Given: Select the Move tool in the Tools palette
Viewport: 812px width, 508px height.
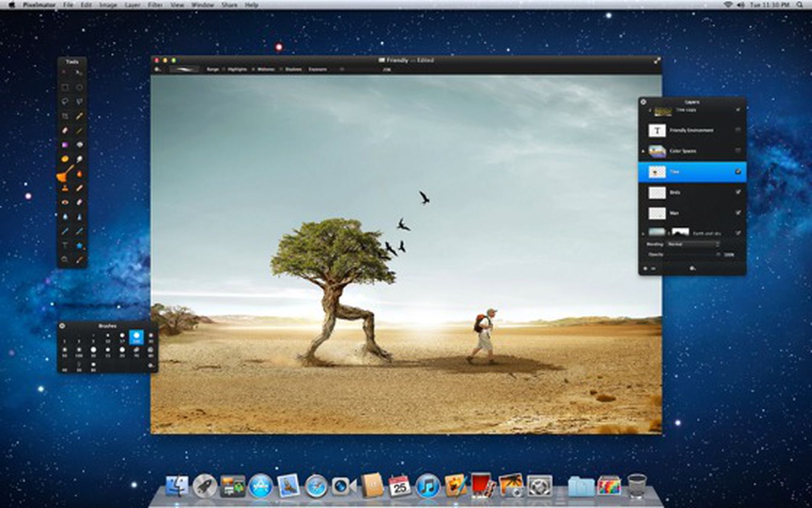Looking at the screenshot, I should (63, 72).
